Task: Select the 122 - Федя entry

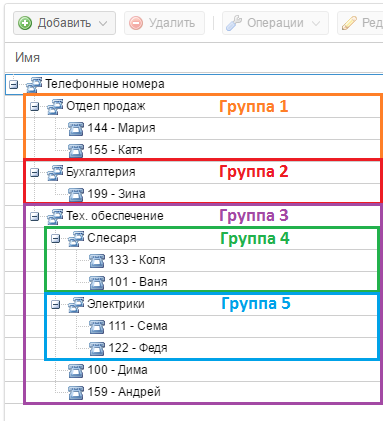Action: [x=138, y=348]
